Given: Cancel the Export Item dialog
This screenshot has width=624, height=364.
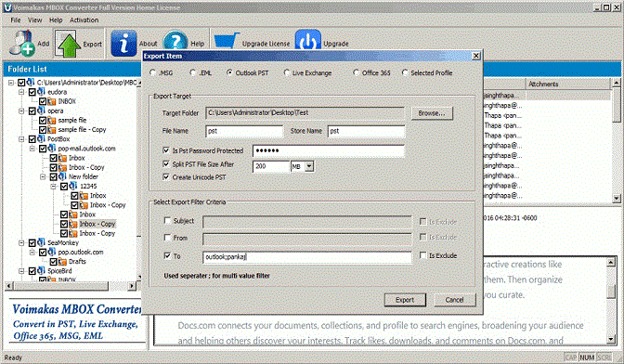Looking at the screenshot, I should click(x=454, y=300).
